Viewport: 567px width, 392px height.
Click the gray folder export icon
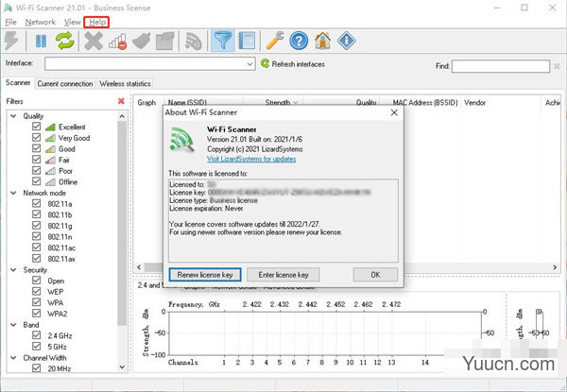pos(164,41)
